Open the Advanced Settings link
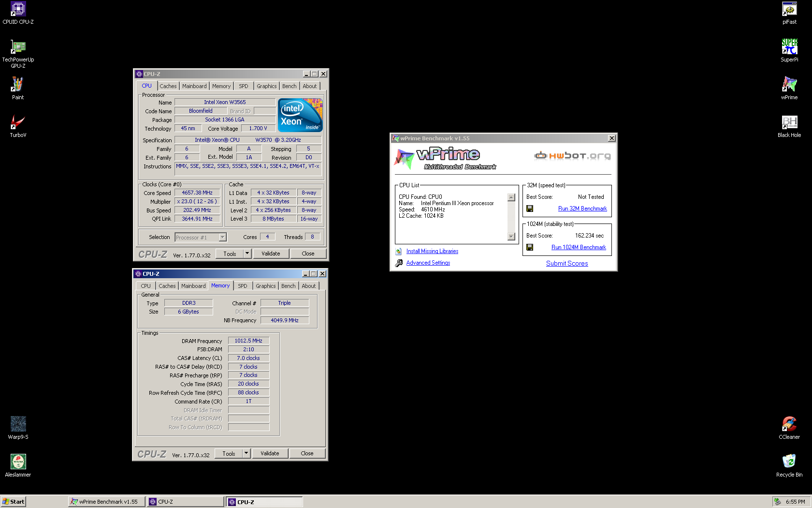This screenshot has height=508, width=812. (428, 263)
